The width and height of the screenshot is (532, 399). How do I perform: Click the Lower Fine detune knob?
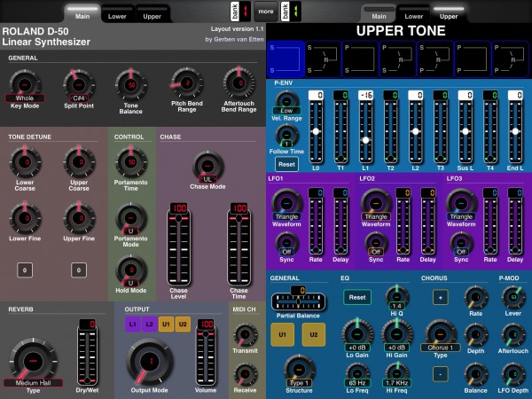point(25,218)
